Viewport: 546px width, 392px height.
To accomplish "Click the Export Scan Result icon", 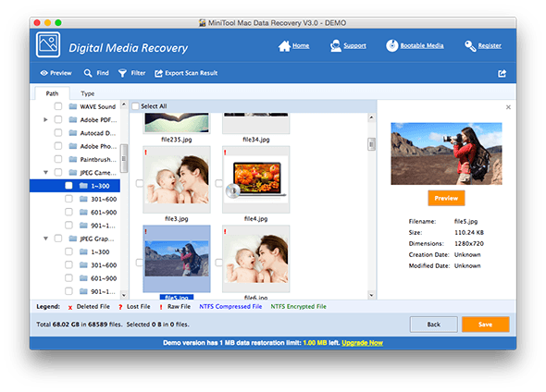I will pos(159,73).
